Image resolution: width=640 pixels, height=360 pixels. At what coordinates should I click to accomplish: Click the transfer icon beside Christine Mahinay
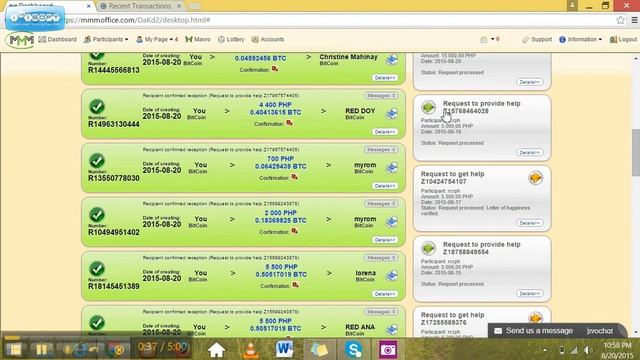click(x=392, y=60)
